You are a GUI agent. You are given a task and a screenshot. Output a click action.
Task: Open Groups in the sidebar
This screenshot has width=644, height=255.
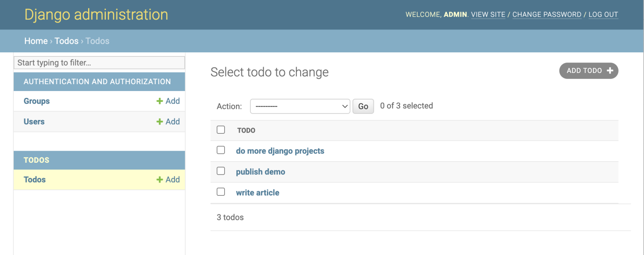[x=37, y=101]
